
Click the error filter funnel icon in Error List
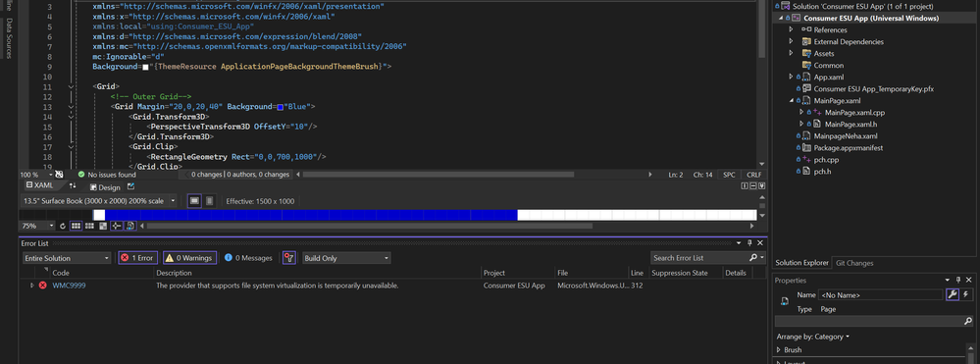coord(288,258)
